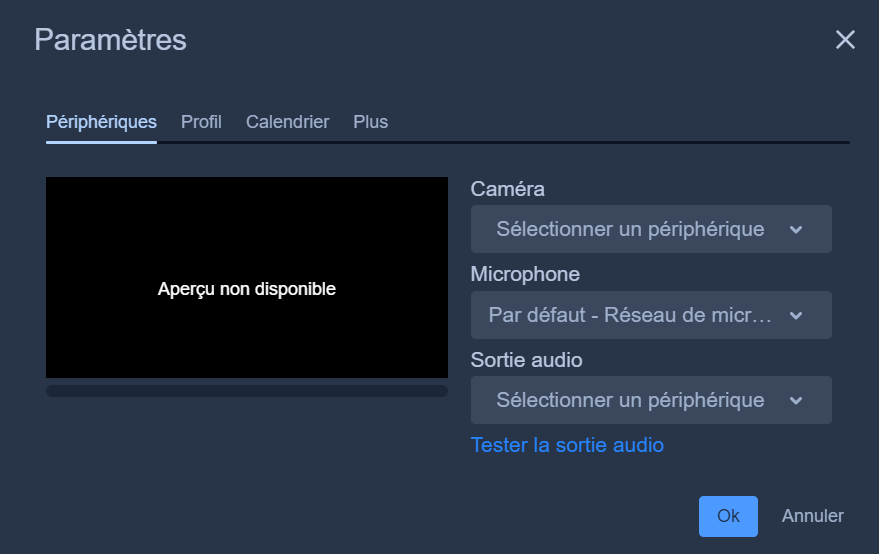Image resolution: width=879 pixels, height=554 pixels.
Task: Click the Caméra dropdown chevron arrow
Action: 796,229
